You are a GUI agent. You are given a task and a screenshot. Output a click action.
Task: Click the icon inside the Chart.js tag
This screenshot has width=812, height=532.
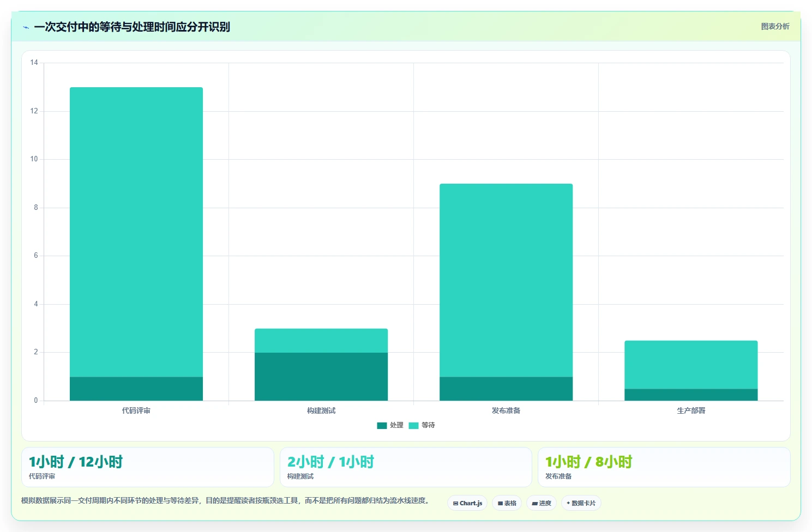(455, 504)
